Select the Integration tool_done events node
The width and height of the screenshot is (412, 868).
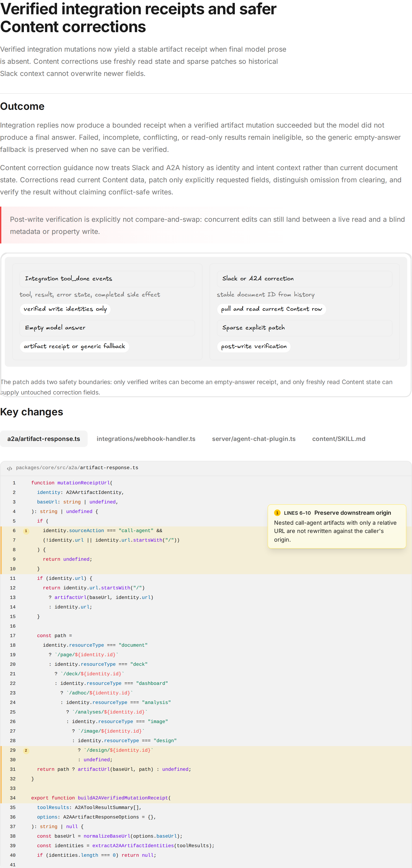[107, 279]
